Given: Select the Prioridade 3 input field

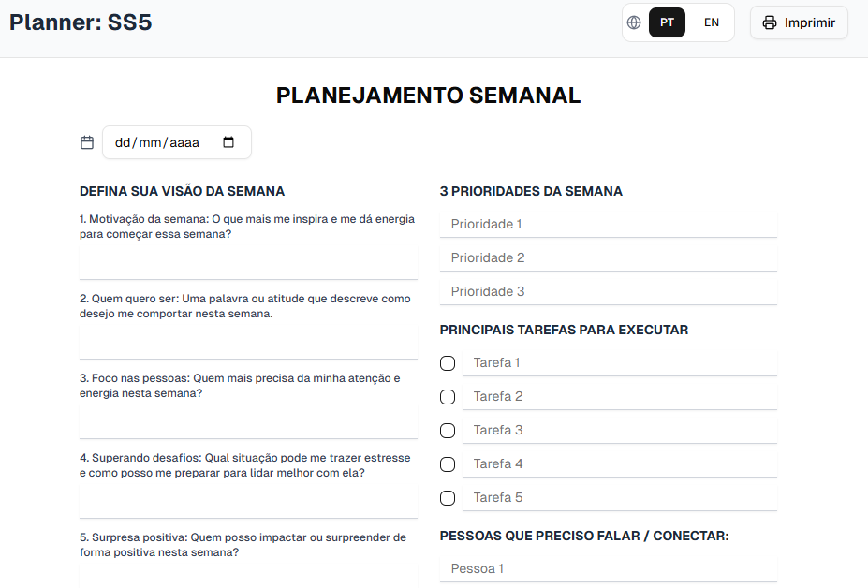Looking at the screenshot, I should click(x=609, y=292).
